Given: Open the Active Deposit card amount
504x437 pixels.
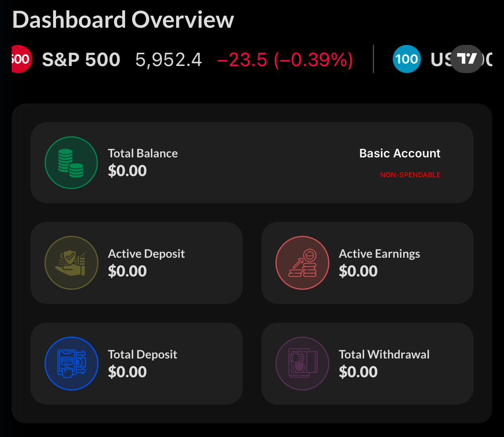Looking at the screenshot, I should (x=127, y=271).
